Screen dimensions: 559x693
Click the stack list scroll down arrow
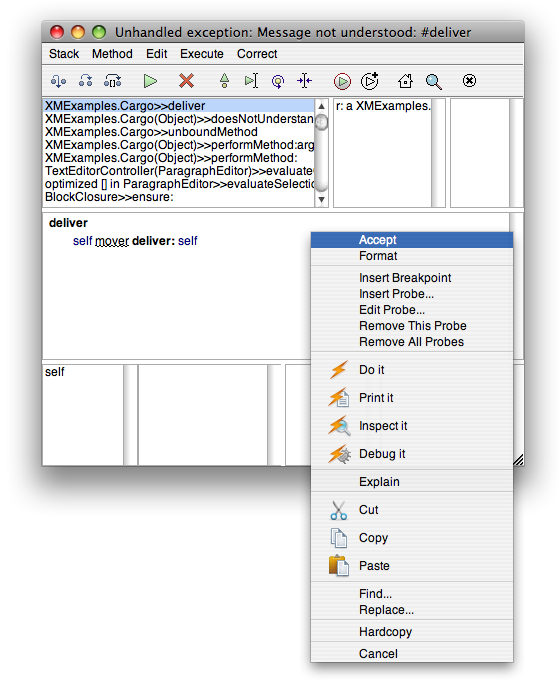click(x=321, y=199)
